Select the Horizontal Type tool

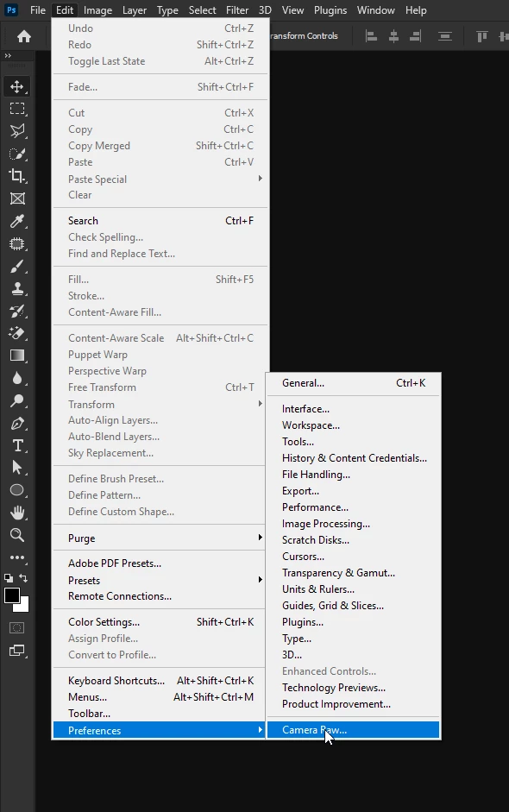(17, 446)
